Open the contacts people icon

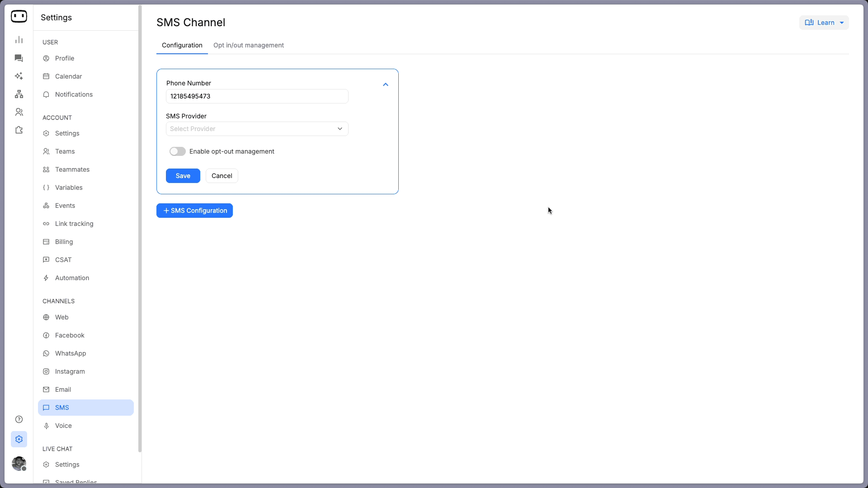click(x=19, y=112)
